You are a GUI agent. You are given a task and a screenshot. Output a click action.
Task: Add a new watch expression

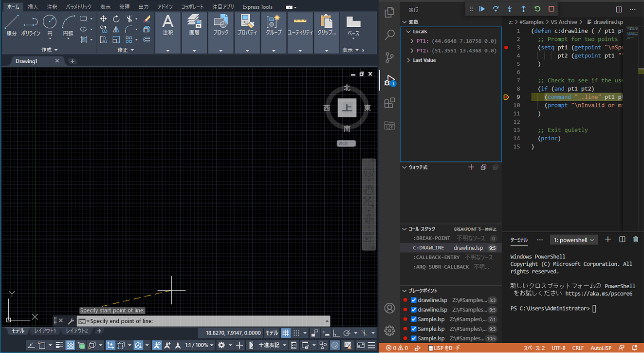tap(471, 167)
